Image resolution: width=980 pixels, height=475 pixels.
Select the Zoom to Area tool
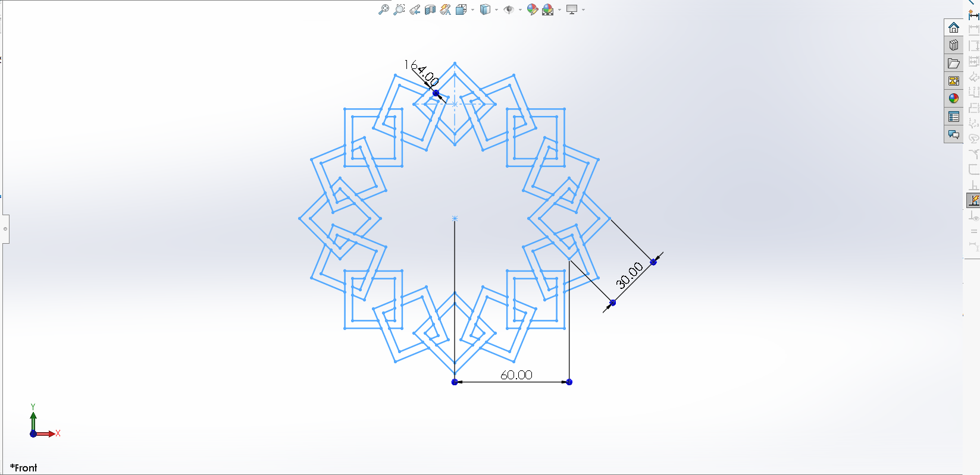399,10
